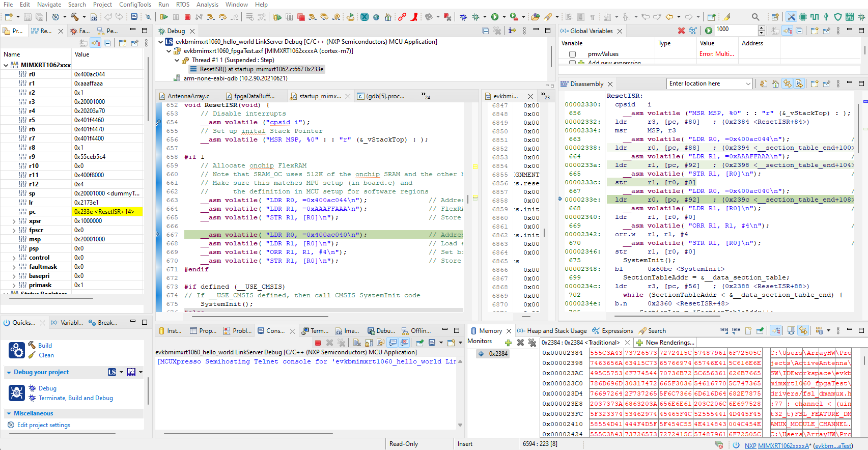This screenshot has height=450, width=868.
Task: Open the RTOS menu
Action: 182,5
